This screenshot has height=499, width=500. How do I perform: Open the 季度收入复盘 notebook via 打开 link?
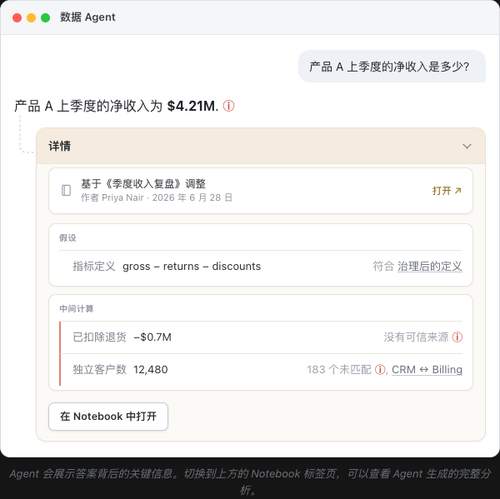[x=447, y=191]
